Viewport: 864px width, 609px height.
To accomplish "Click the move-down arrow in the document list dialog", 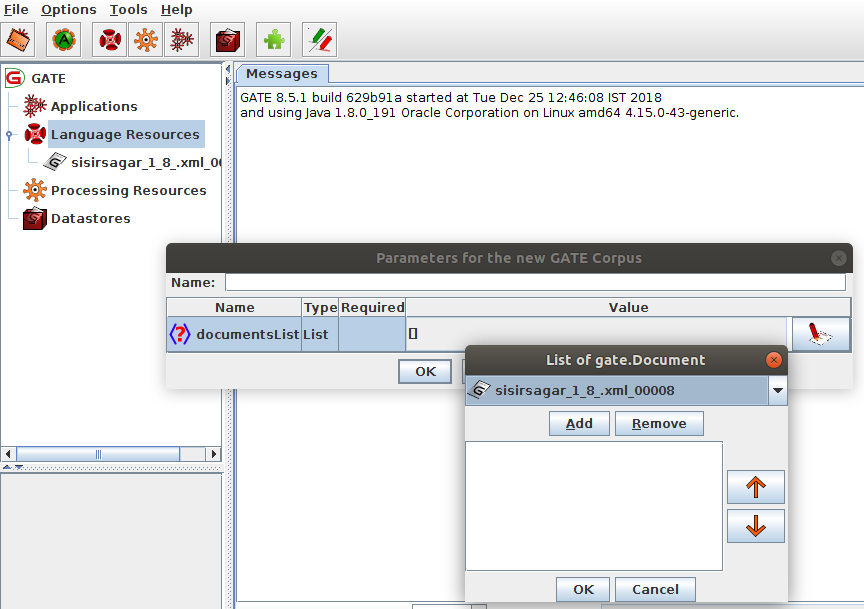I will coord(755,525).
